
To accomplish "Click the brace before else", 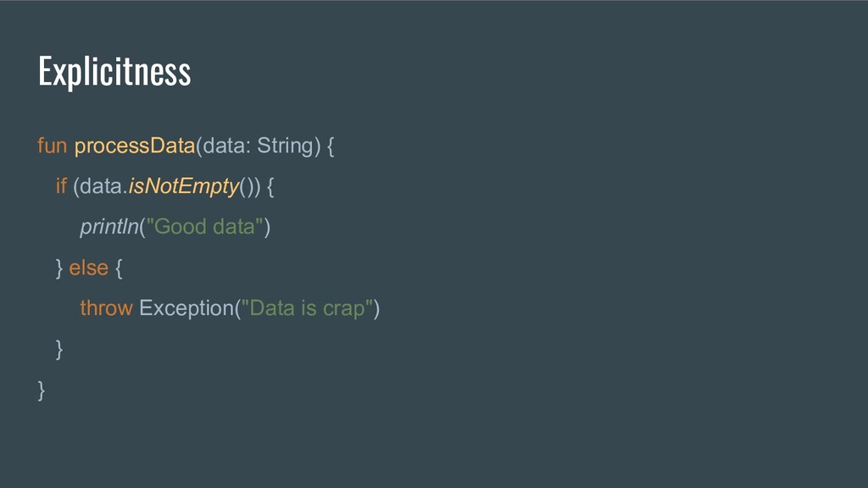I will (x=59, y=269).
